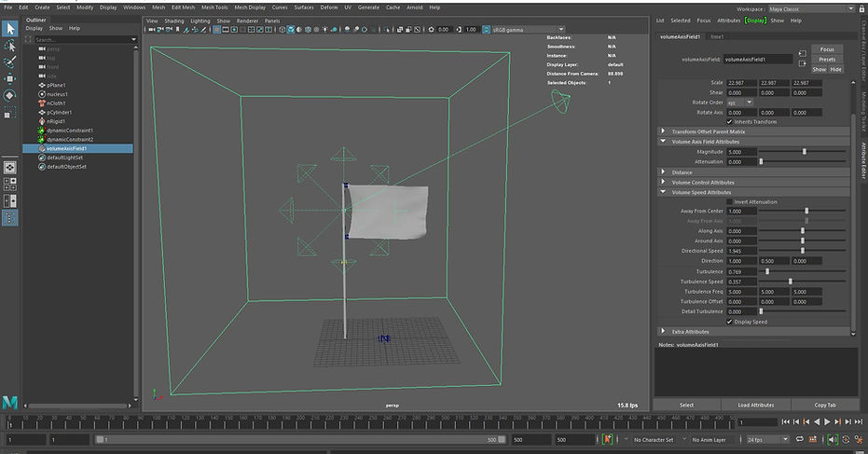The width and height of the screenshot is (868, 454).
Task: Open the sRGB gamma view transform dropdown
Action: click(528, 29)
